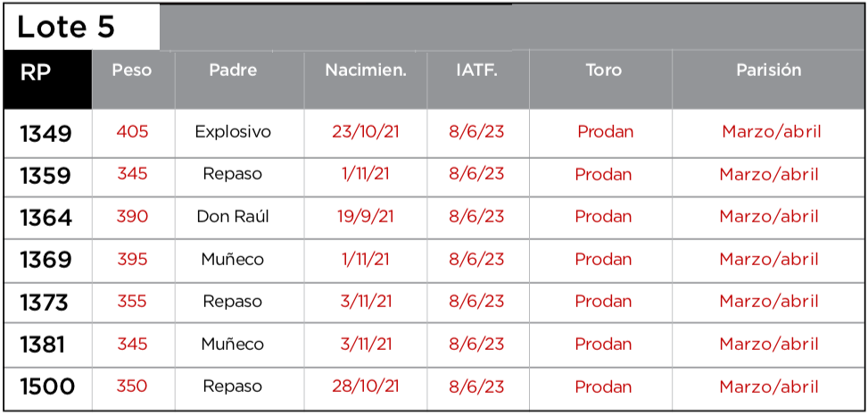Select the weight value 395
This screenshot has height=416, width=868.
click(x=132, y=260)
